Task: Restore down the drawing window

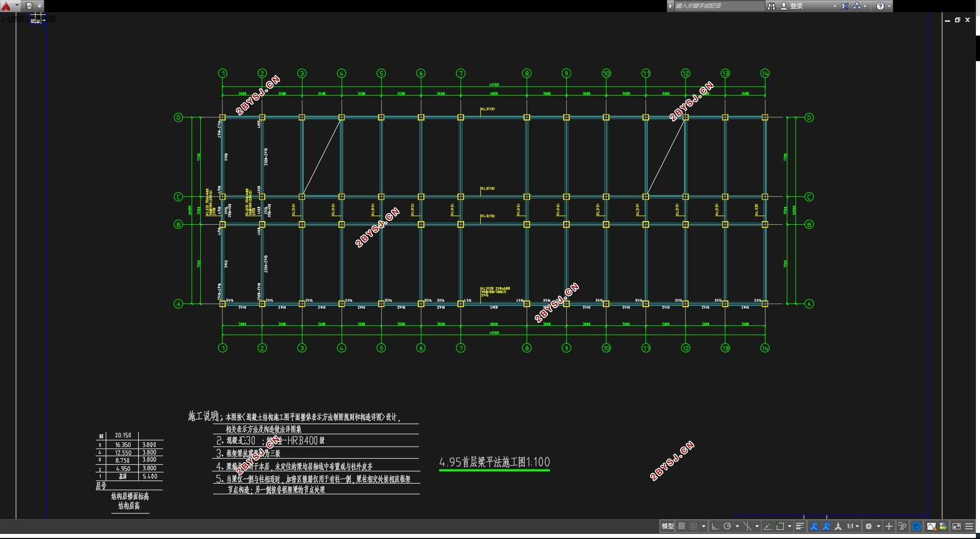Action: [x=957, y=20]
